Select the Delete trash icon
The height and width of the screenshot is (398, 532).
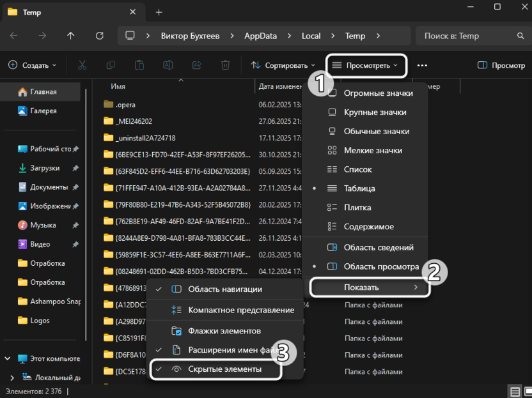click(224, 65)
